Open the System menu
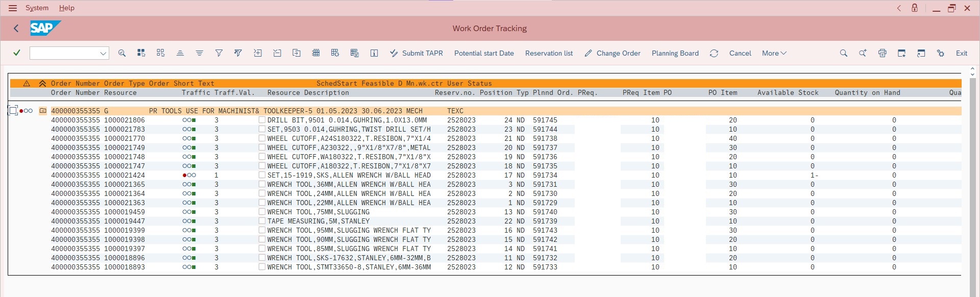This screenshot has width=980, height=297. click(x=37, y=8)
